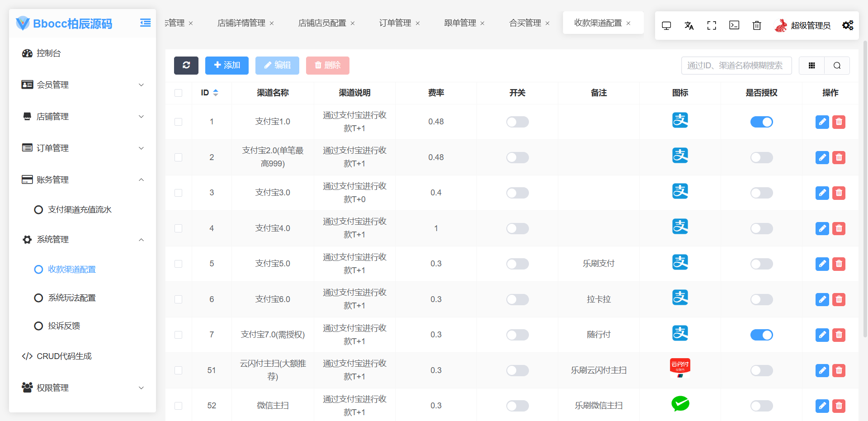Toggle the 开关 switch for 支付宝6.0

pos(518,299)
